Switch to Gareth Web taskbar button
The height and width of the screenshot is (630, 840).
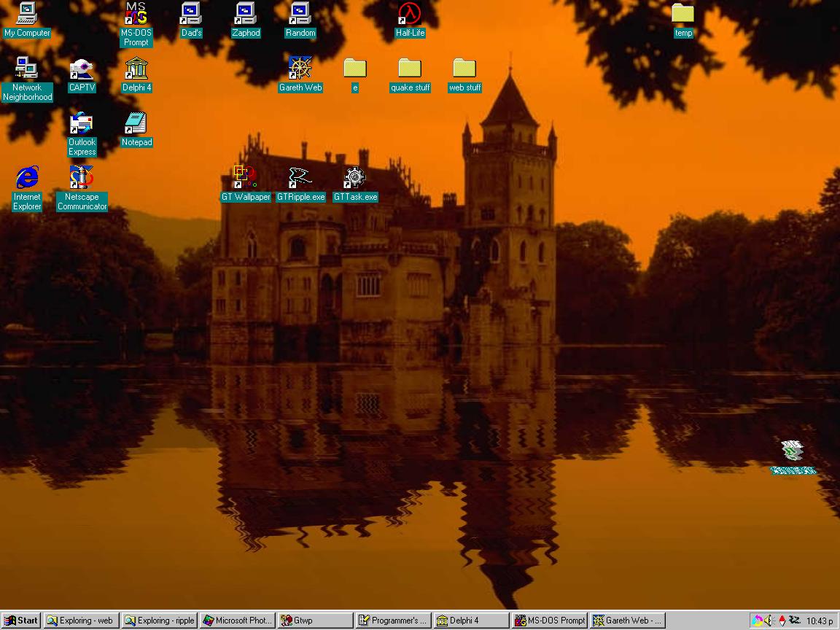629,621
